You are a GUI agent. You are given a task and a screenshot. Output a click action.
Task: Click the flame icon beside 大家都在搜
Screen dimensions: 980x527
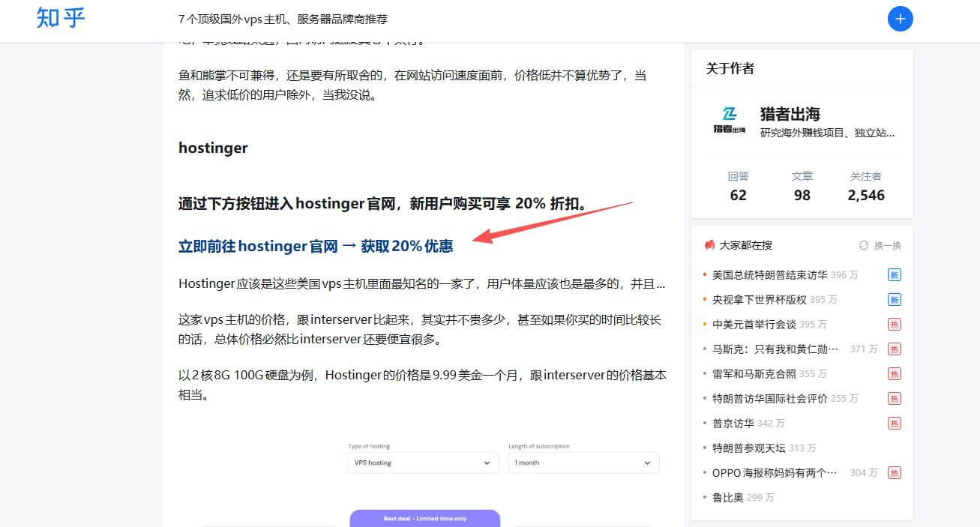(x=709, y=245)
